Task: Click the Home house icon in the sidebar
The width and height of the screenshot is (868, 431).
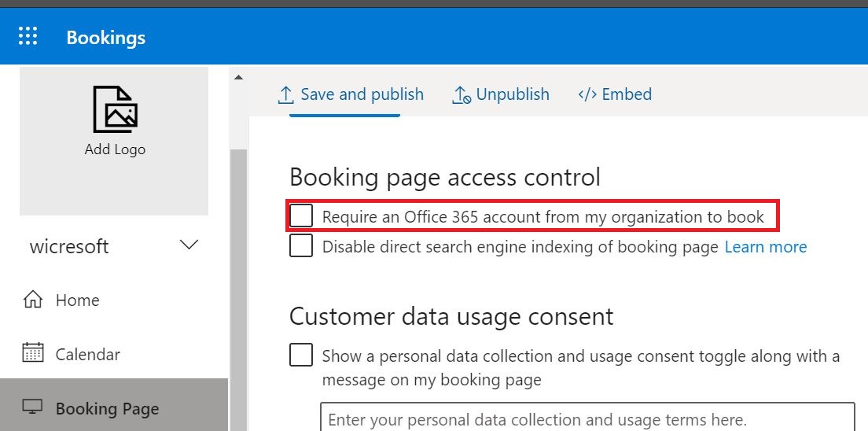Action: click(33, 300)
